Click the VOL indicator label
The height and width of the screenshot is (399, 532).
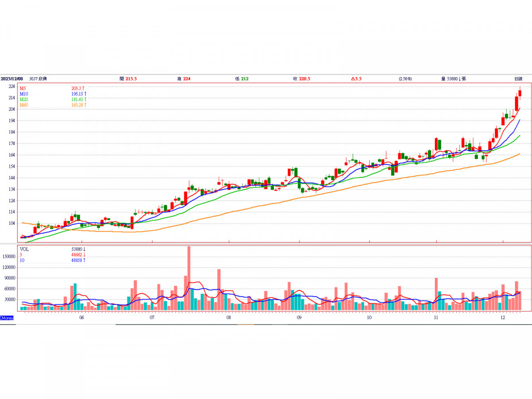(24, 249)
